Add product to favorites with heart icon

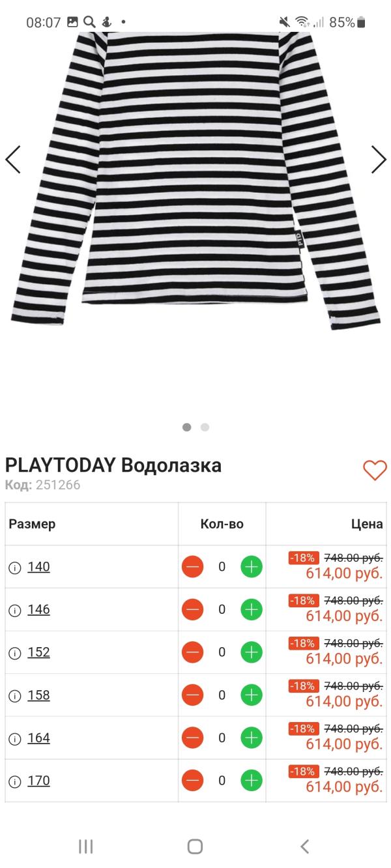[x=375, y=470]
